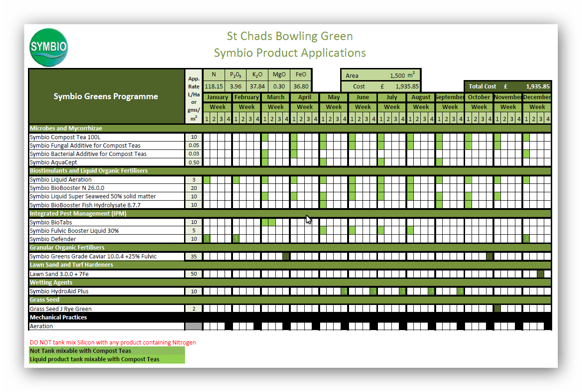Select the 'St Chads Bowling Green' title

point(290,36)
